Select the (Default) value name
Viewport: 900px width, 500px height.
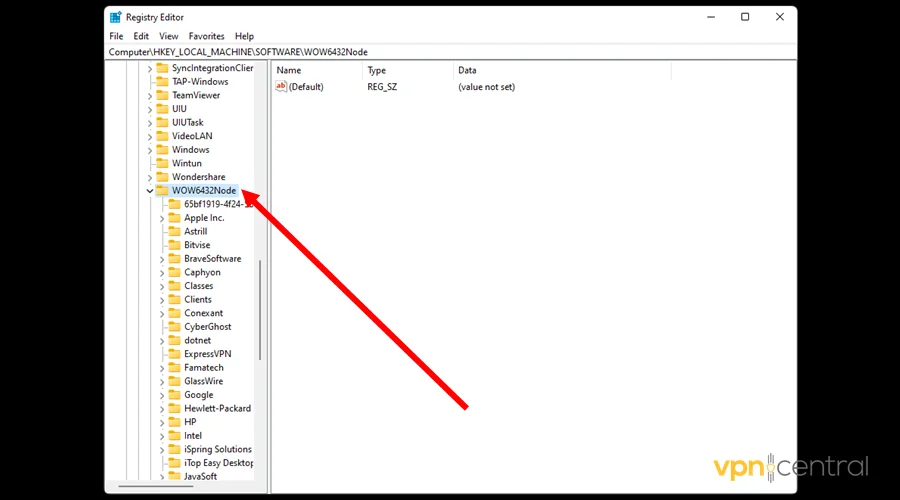(306, 87)
